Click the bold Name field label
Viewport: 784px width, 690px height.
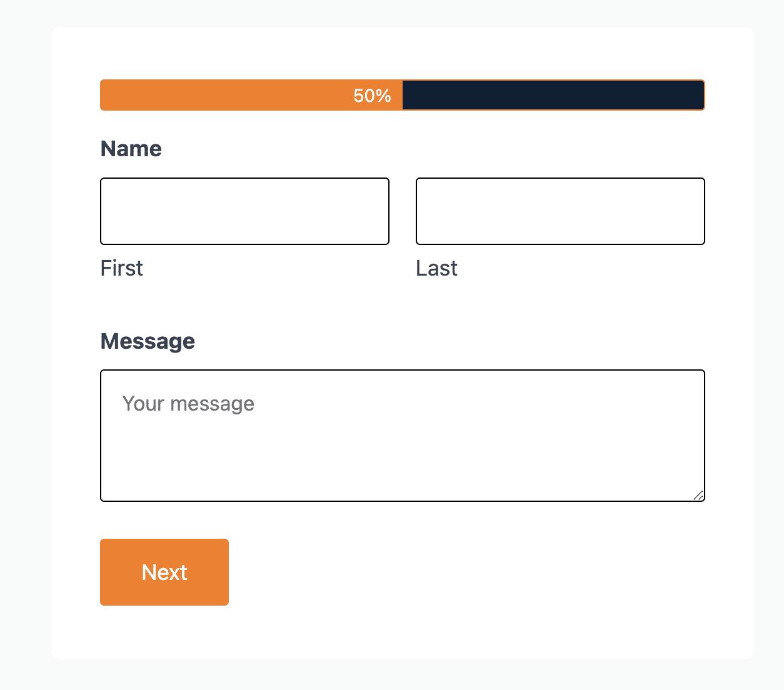(x=131, y=149)
